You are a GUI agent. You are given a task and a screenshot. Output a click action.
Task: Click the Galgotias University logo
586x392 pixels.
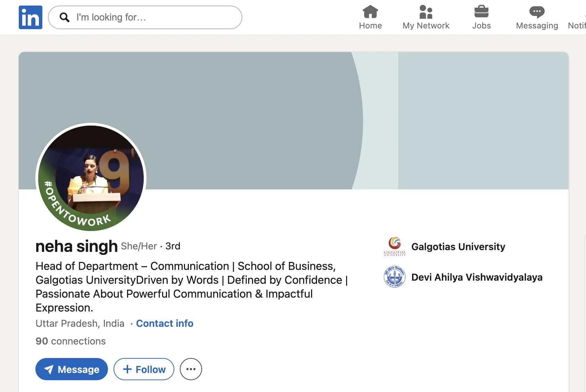(x=394, y=247)
